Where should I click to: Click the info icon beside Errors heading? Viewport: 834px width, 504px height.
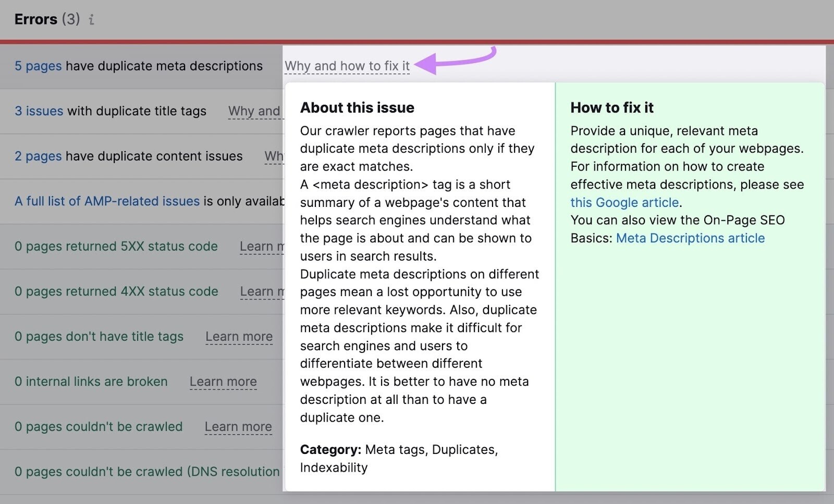tap(92, 20)
